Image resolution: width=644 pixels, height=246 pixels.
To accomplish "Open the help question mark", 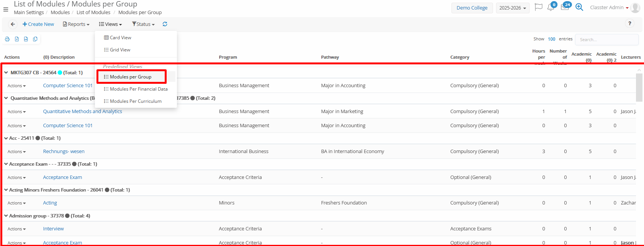I will pos(630,24).
